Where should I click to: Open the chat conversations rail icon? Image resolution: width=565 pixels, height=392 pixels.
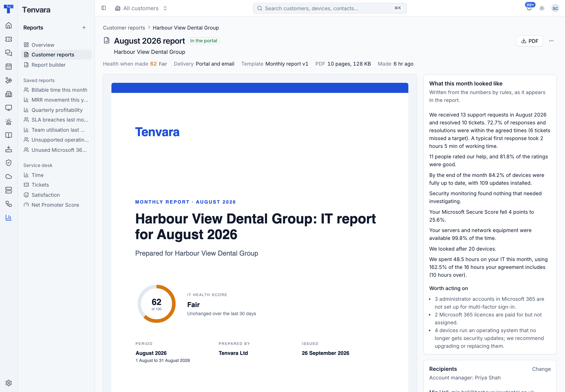(9, 53)
